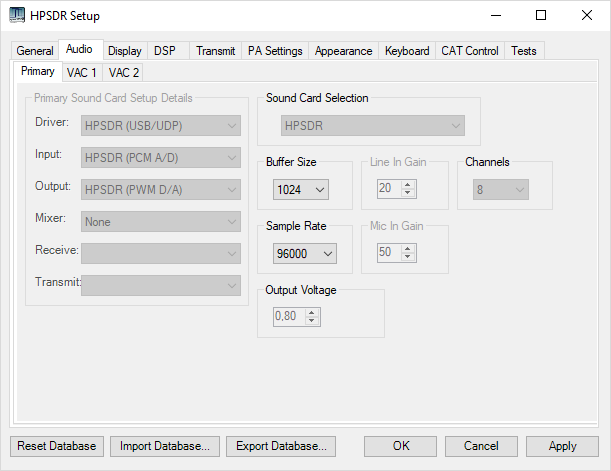Decrease Output Voltage with down arrow

(311, 320)
